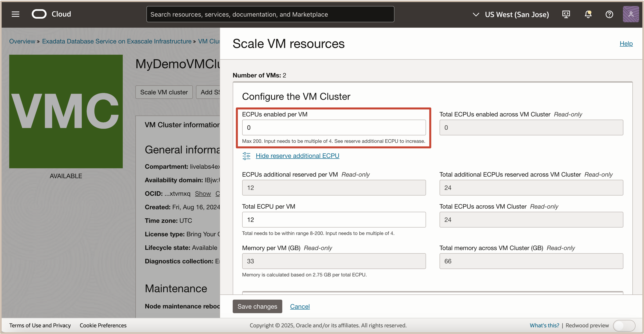Open the help question mark menu
Viewport: 644px width, 334px height.
pyautogui.click(x=609, y=14)
